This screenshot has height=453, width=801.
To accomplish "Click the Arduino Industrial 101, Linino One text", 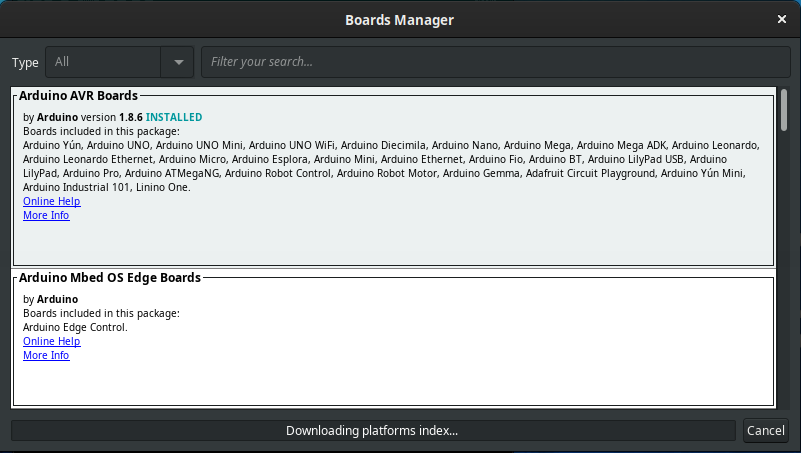I will coord(107,187).
